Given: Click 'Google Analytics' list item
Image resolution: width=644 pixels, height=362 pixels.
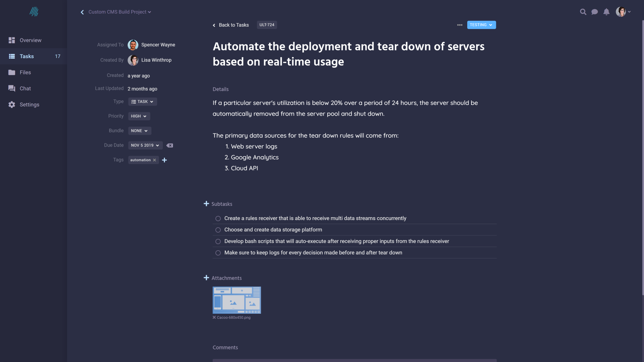Looking at the screenshot, I should [x=254, y=157].
